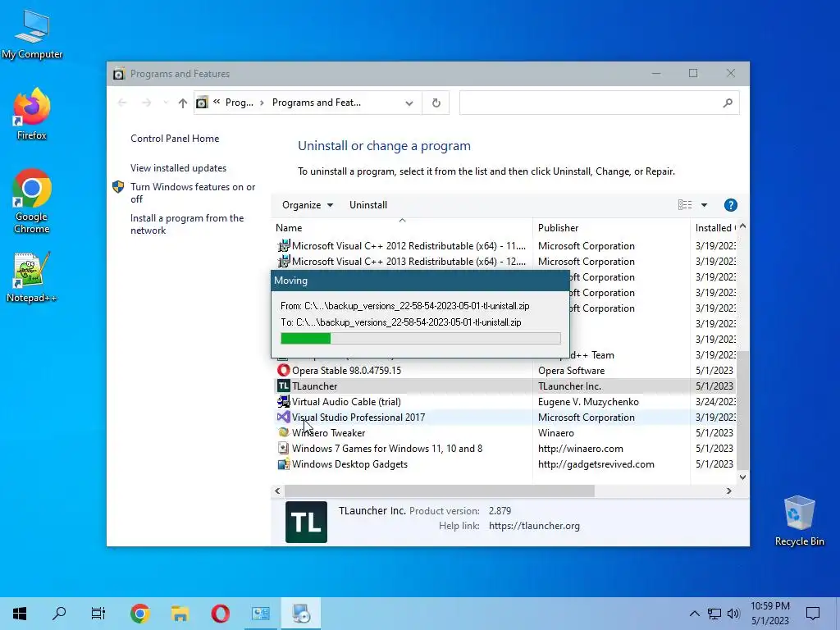Image resolution: width=840 pixels, height=630 pixels.
Task: Click the large TLauncher details icon
Action: click(306, 522)
